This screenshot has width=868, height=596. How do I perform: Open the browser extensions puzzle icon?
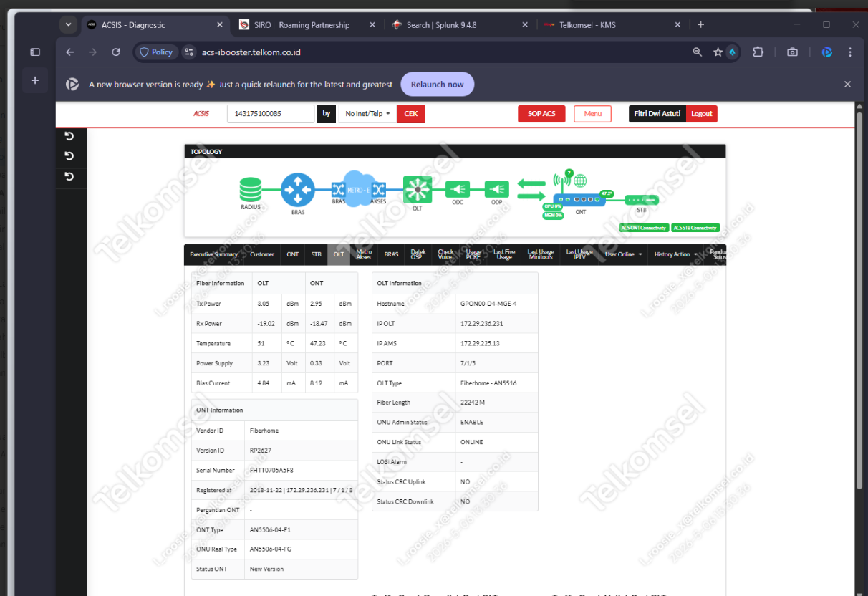[x=758, y=52]
